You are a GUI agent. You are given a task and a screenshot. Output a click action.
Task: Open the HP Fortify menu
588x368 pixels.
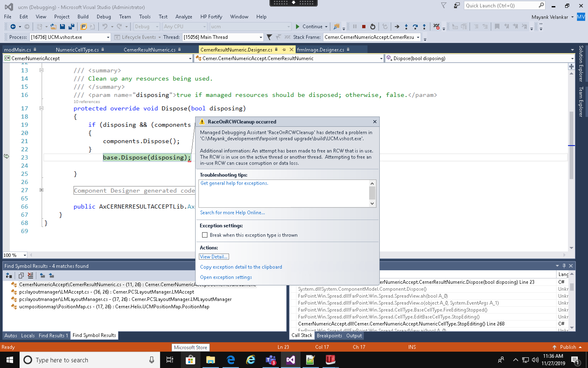tap(211, 17)
